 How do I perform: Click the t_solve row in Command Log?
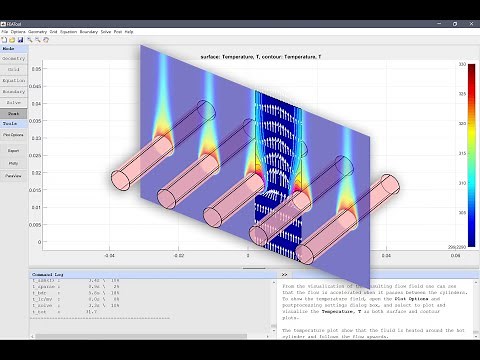point(76,305)
